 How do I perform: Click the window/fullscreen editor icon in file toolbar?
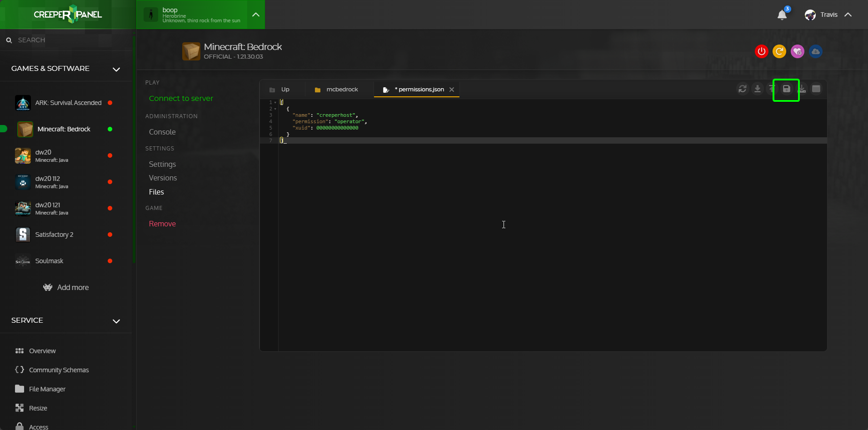point(816,89)
